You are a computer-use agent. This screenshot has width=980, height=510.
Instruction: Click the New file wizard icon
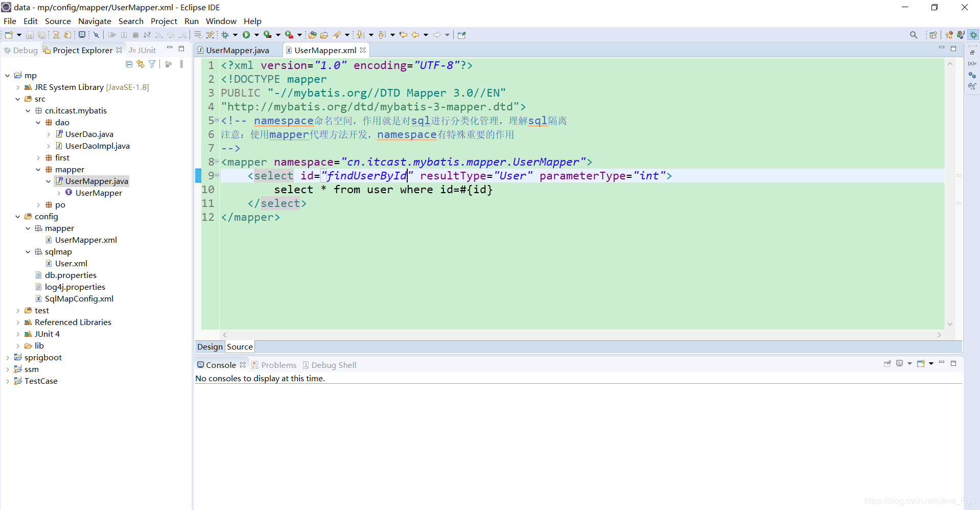(x=9, y=35)
